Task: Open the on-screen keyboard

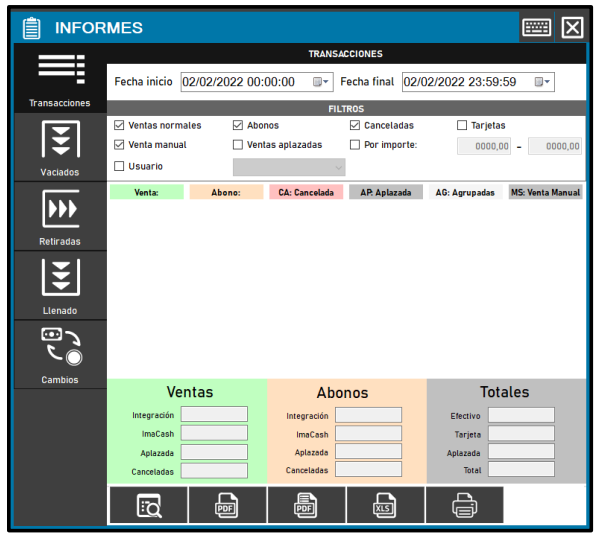Action: [536, 28]
